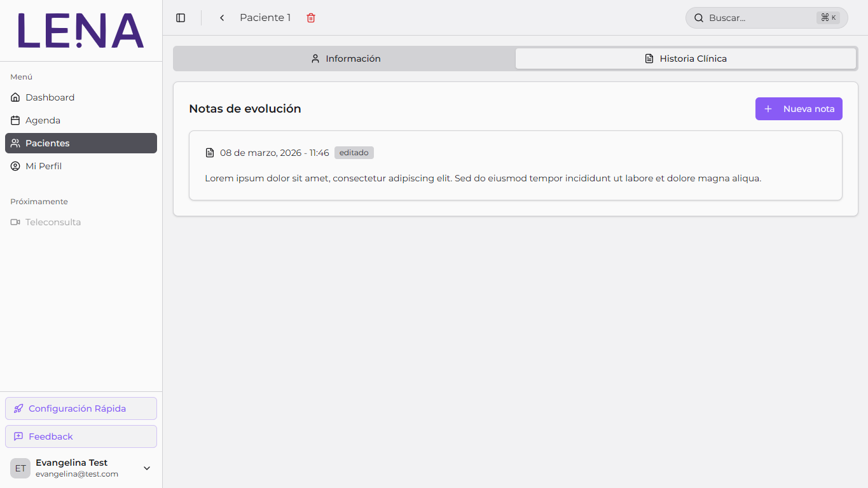Click the search magnifier icon

699,18
